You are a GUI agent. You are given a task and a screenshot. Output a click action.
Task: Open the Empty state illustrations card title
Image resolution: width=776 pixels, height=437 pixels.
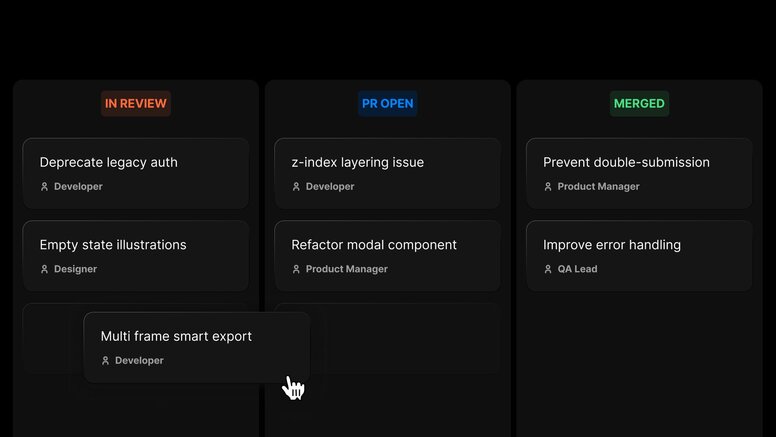[x=113, y=245]
